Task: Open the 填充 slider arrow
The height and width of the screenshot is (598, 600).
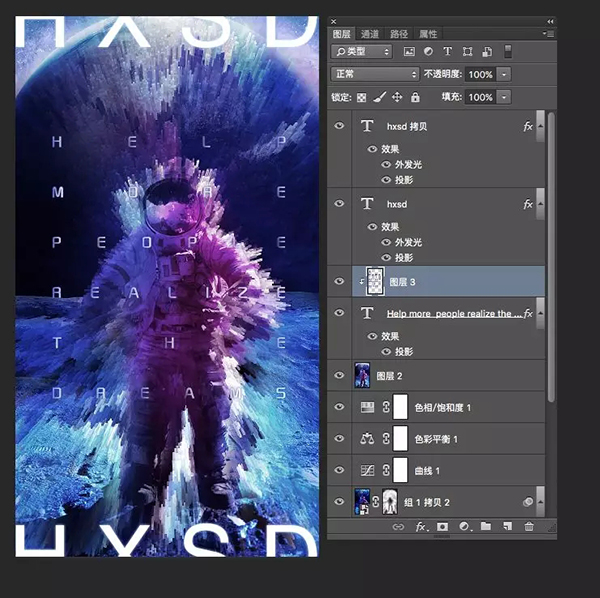Action: (504, 97)
